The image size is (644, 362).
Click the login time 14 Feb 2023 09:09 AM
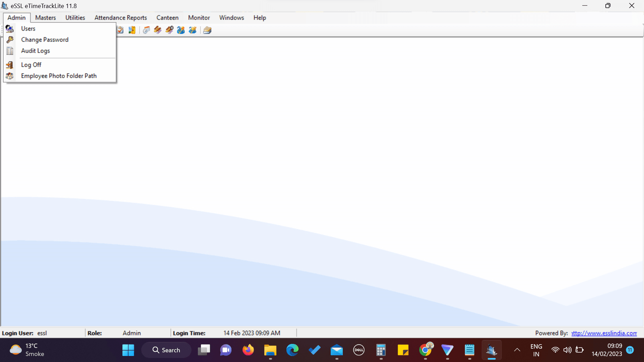pyautogui.click(x=252, y=333)
